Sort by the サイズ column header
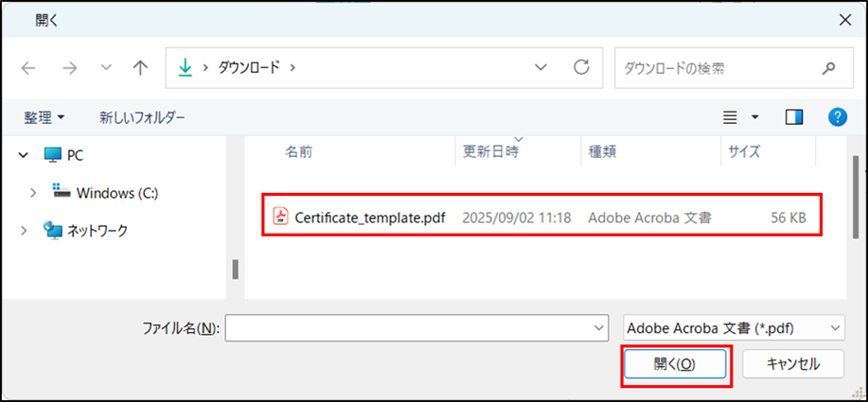Screen dimensions: 868x402 [x=744, y=151]
